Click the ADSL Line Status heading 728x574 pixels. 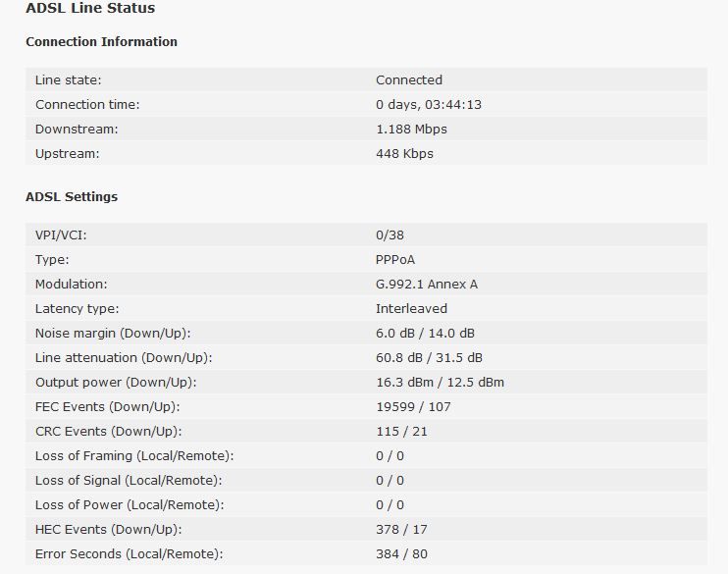pos(90,8)
